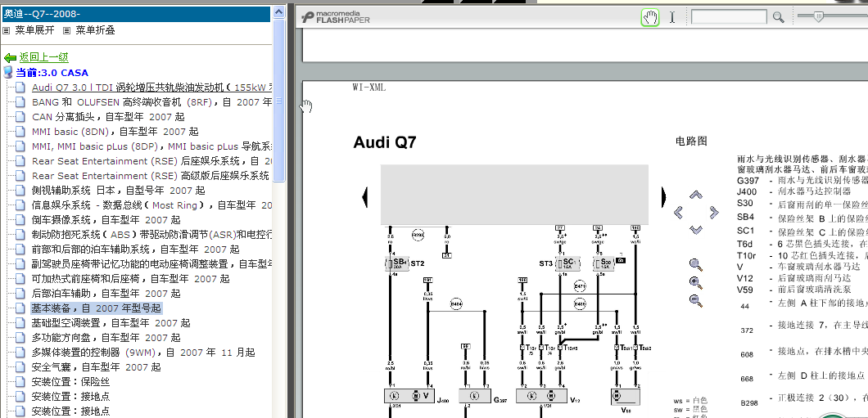
Task: Click the right chevron navigation arrow
Action: 713,212
